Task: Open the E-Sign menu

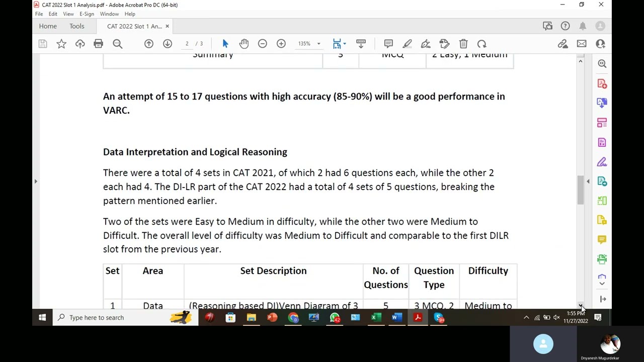Action: 87,14
